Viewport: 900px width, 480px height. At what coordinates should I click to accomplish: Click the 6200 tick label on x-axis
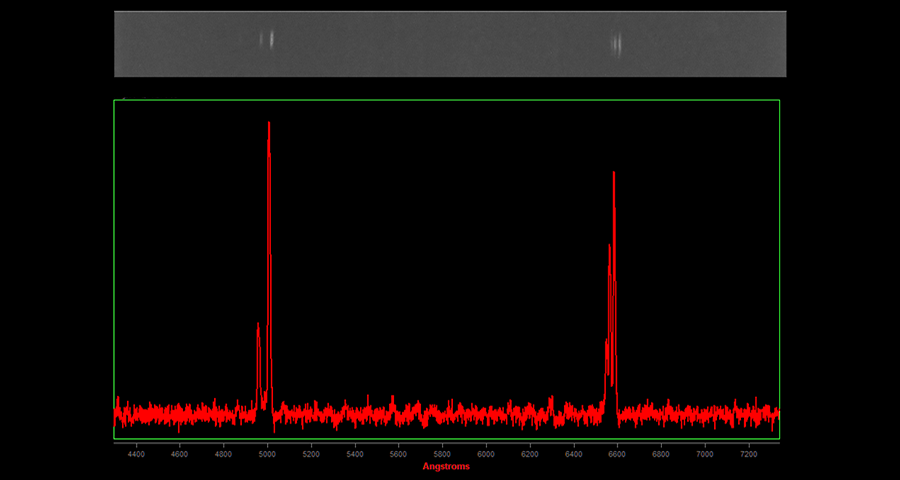pyautogui.click(x=529, y=454)
